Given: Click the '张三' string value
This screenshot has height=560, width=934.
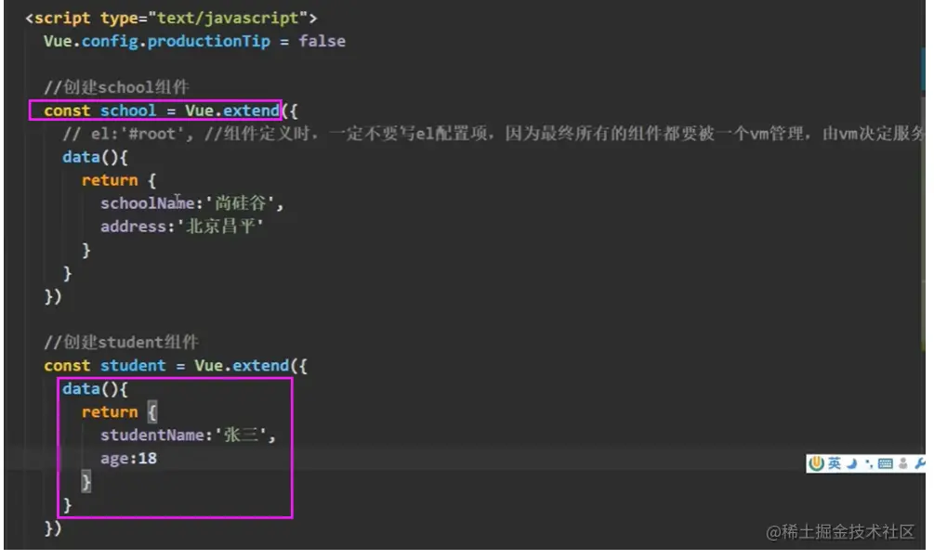Looking at the screenshot, I should (240, 435).
